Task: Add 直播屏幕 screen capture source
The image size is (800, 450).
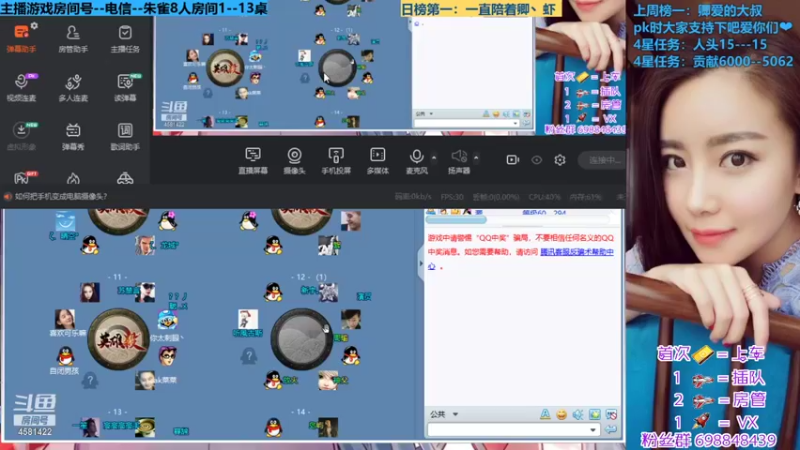Action: tap(253, 160)
